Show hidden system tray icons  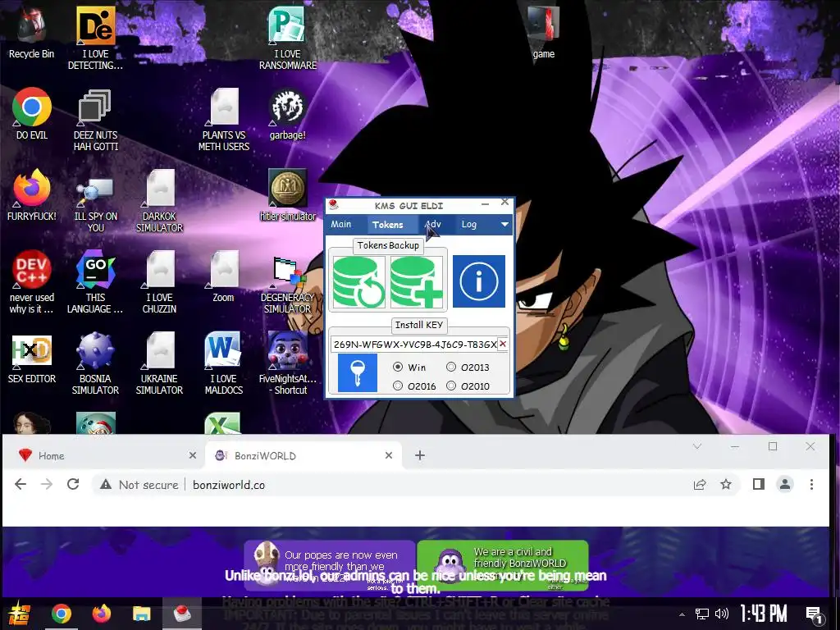click(x=682, y=614)
